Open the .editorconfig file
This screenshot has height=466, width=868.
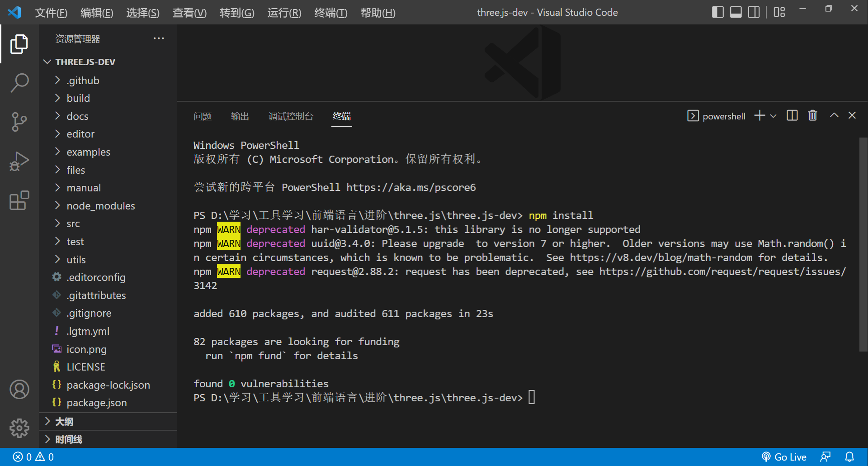pyautogui.click(x=108, y=277)
